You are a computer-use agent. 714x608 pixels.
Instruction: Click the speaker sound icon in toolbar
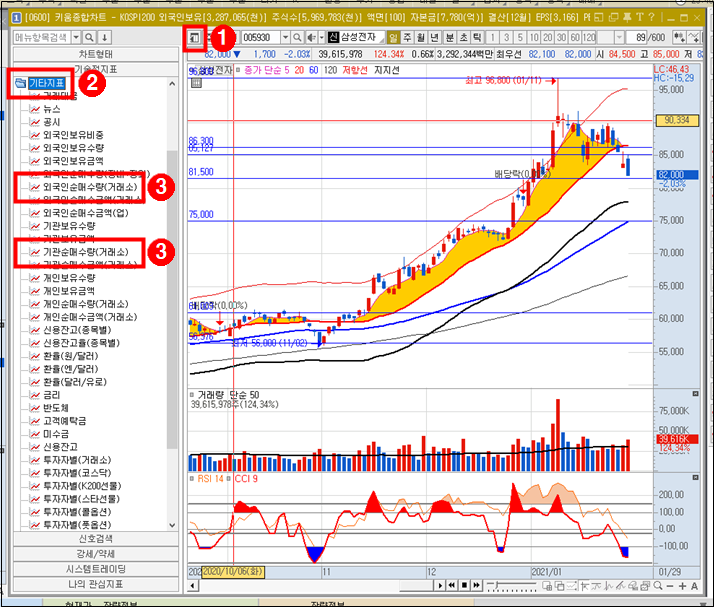point(311,37)
